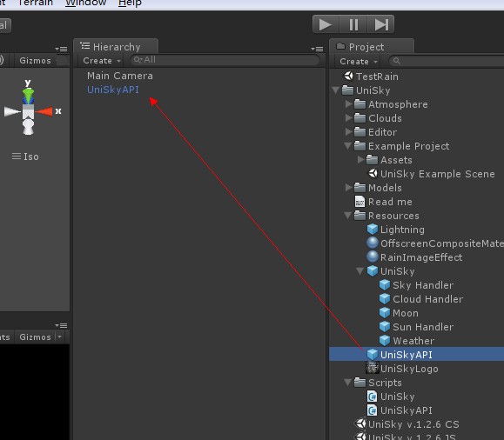Open the Window menu
The width and height of the screenshot is (504, 440).
[86, 3]
